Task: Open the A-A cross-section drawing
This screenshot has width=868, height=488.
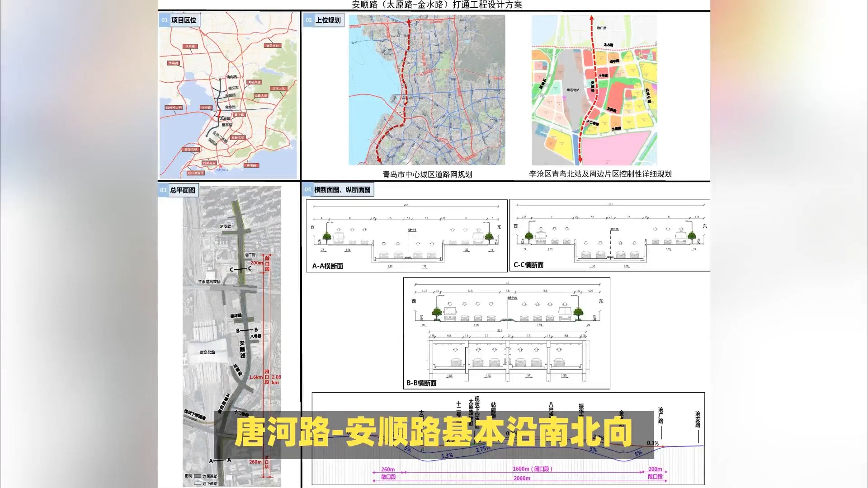Action: tap(407, 236)
